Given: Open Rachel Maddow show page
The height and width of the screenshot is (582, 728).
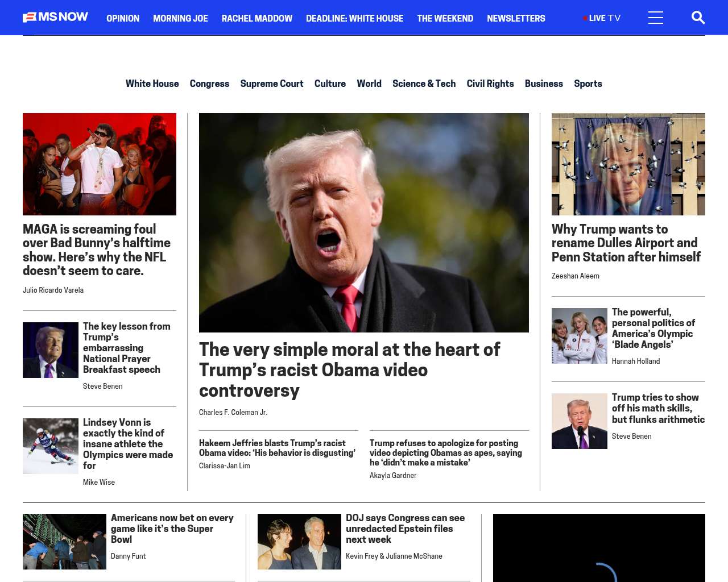Looking at the screenshot, I should point(257,18).
